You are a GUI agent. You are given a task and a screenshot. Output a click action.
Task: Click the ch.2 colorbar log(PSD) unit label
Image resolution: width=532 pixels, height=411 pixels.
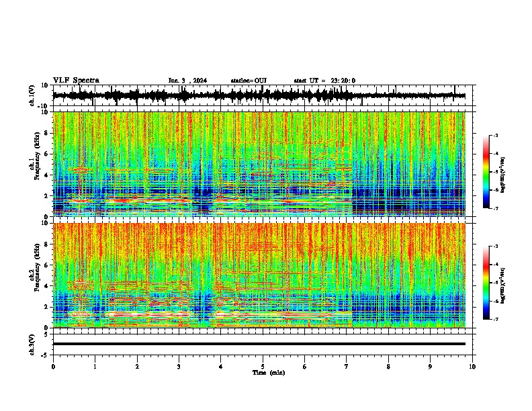coord(503,285)
